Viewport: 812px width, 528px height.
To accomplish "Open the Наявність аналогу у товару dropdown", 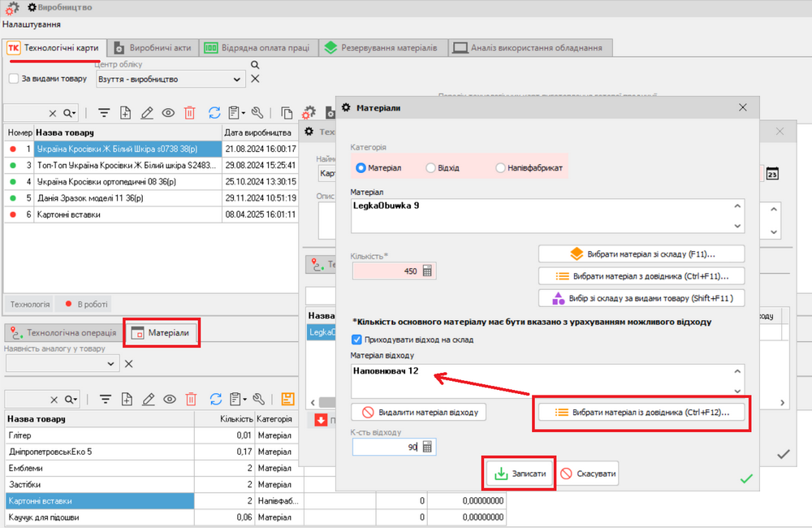I will (112, 364).
